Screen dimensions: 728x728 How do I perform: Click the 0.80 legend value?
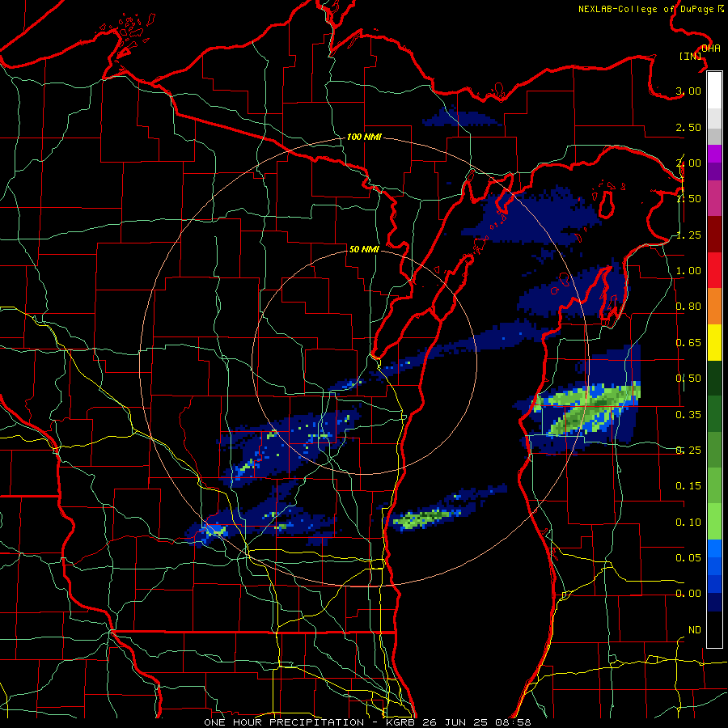[688, 307]
